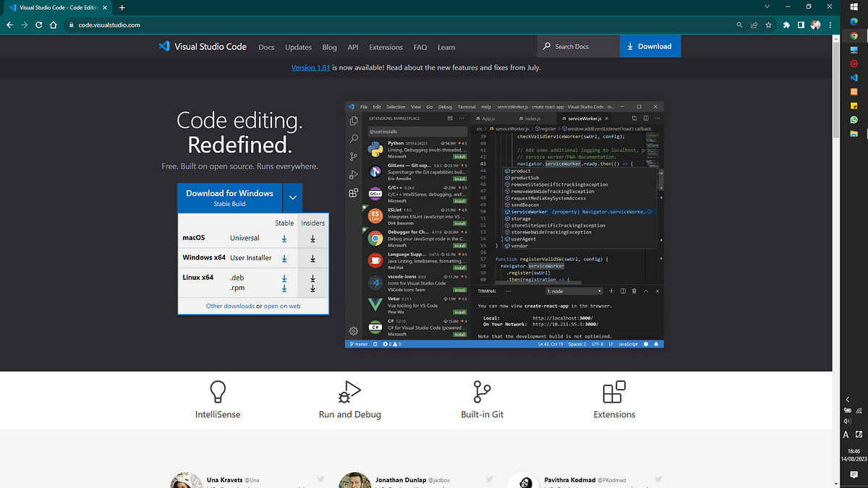Open Chrome's three-dot menu
This screenshot has width=868, height=488.
(x=830, y=25)
